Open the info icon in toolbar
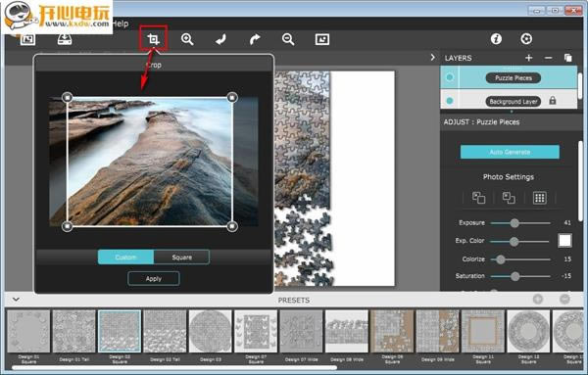Screen dimensions: 588x375 496,38
